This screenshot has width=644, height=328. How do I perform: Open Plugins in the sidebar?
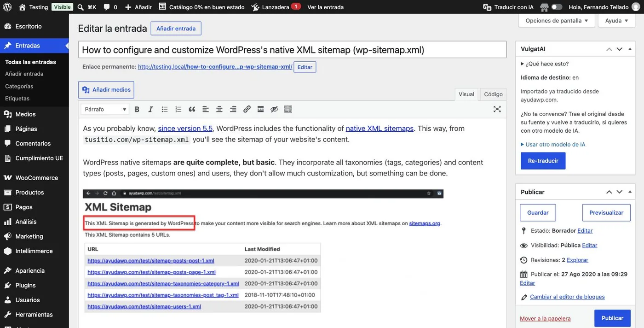coord(34,285)
